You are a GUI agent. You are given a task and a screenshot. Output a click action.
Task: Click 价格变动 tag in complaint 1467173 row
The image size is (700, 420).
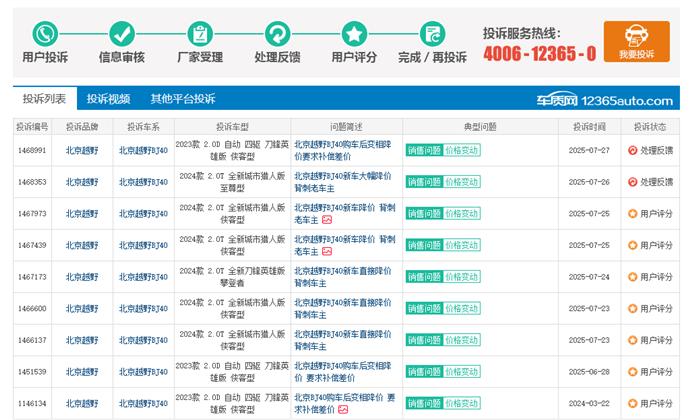click(x=462, y=276)
